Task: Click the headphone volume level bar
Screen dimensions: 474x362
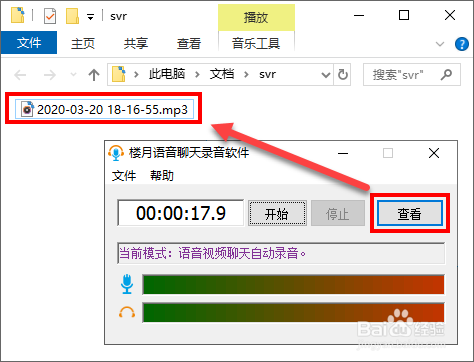Action: pos(293,312)
